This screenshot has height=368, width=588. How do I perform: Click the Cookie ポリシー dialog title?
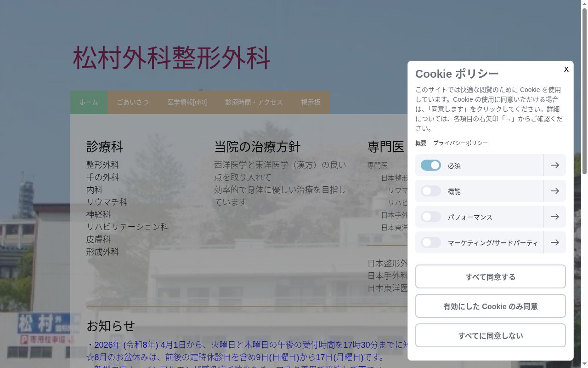(x=457, y=74)
